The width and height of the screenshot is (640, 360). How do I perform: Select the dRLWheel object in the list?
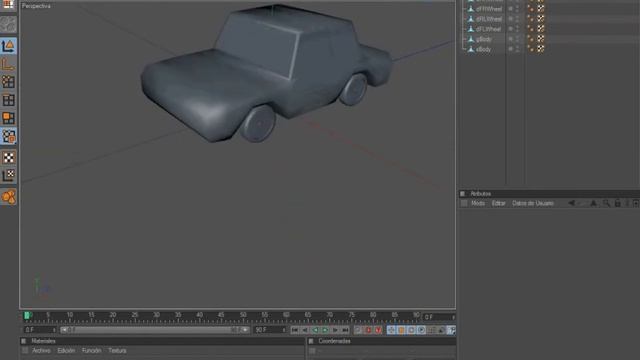coord(489,19)
